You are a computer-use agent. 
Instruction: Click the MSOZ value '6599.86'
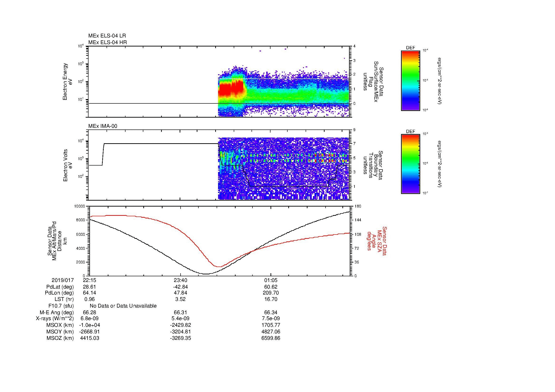coord(271,338)
